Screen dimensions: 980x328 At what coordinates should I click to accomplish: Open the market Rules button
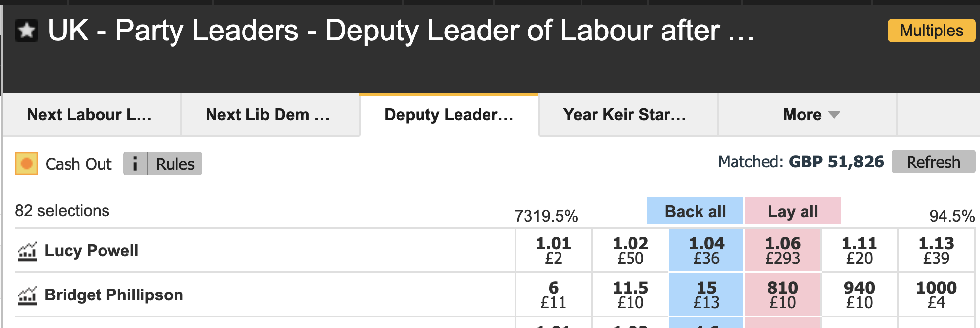pyautogui.click(x=175, y=164)
